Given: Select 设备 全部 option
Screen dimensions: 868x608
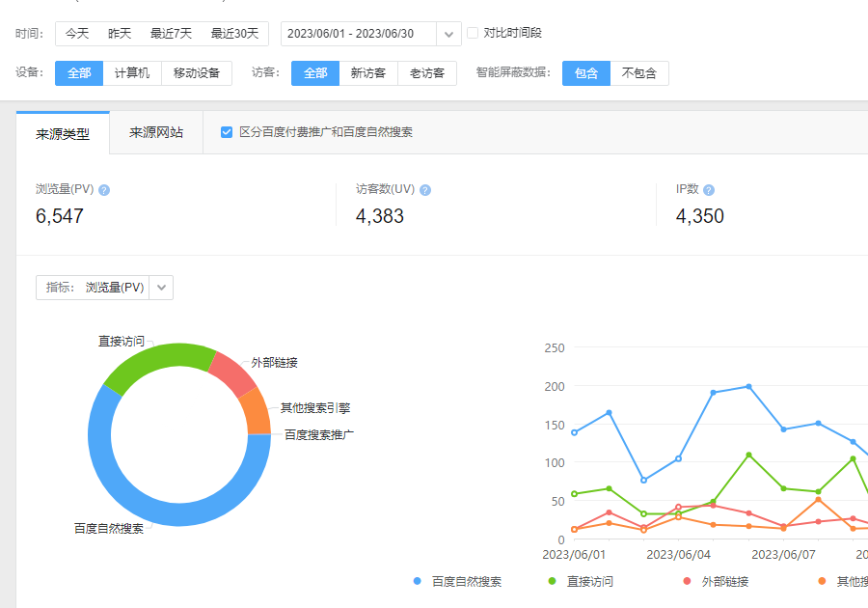Looking at the screenshot, I should [x=79, y=73].
